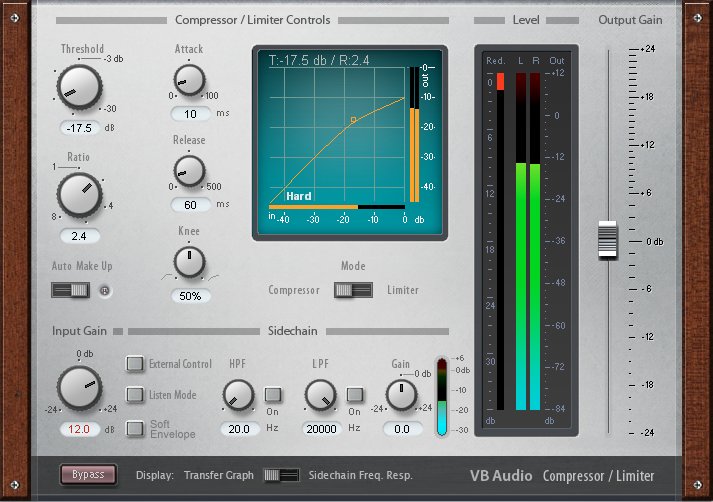Click the Threshold knob

(76, 88)
